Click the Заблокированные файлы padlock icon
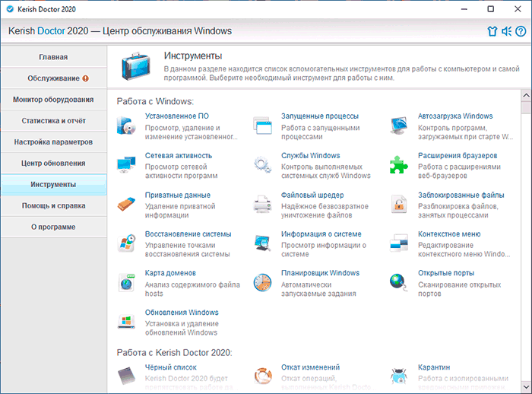This screenshot has width=532, height=394. [x=399, y=204]
